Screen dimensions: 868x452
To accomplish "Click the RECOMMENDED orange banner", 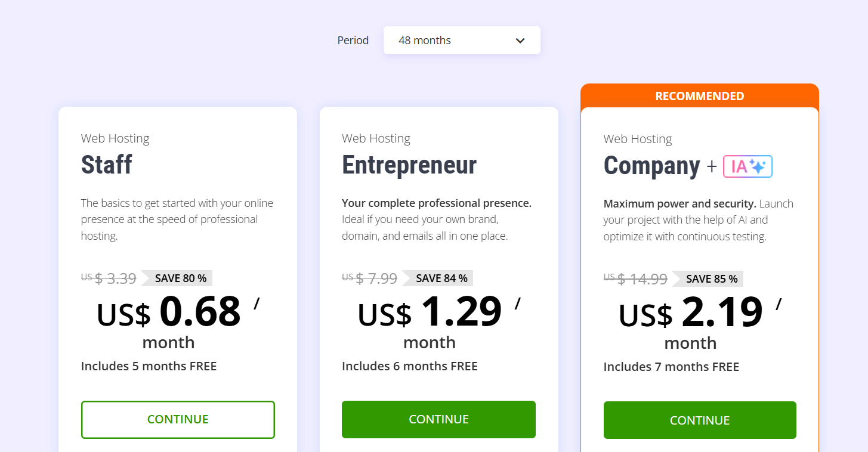I will pyautogui.click(x=700, y=96).
